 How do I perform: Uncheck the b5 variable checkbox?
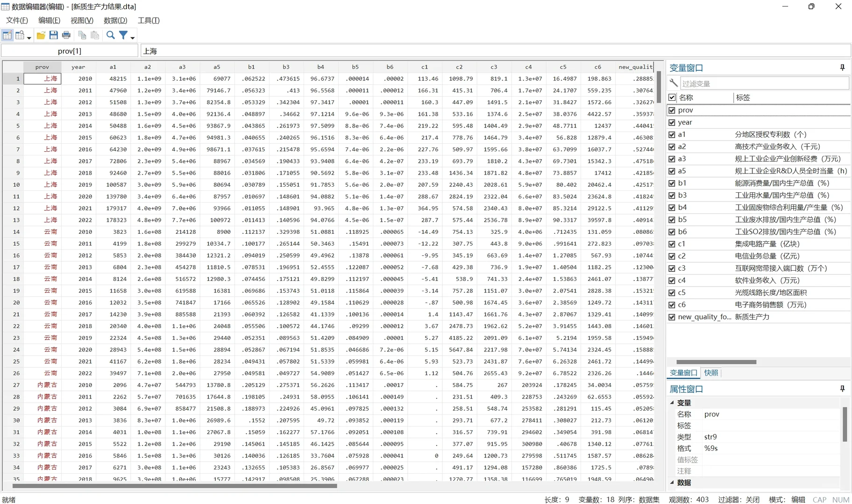[x=672, y=219]
